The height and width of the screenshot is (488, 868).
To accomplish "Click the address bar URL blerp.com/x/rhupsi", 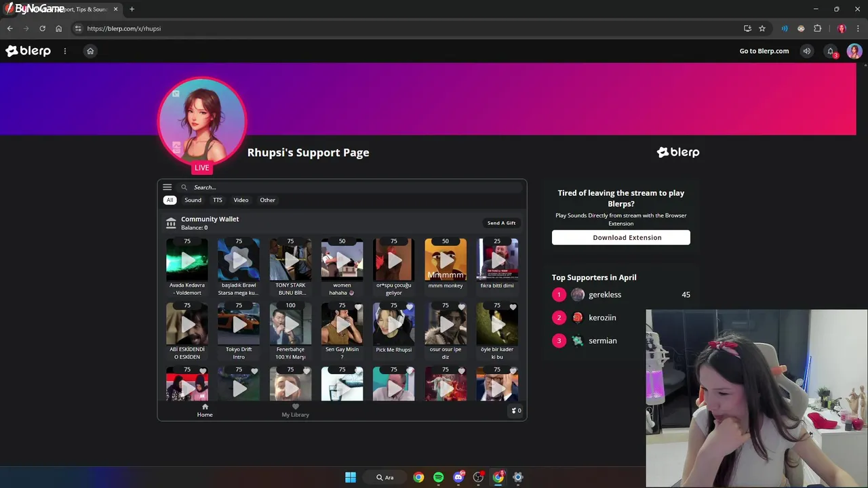I will pos(124,28).
